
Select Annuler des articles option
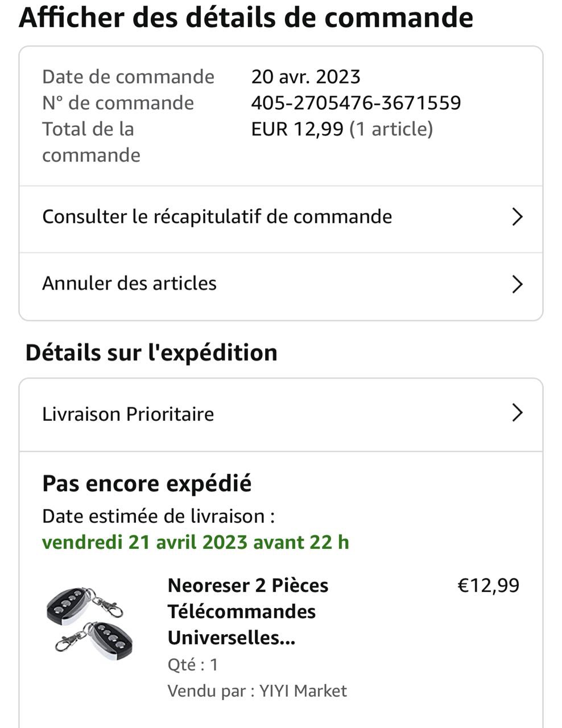(x=130, y=283)
